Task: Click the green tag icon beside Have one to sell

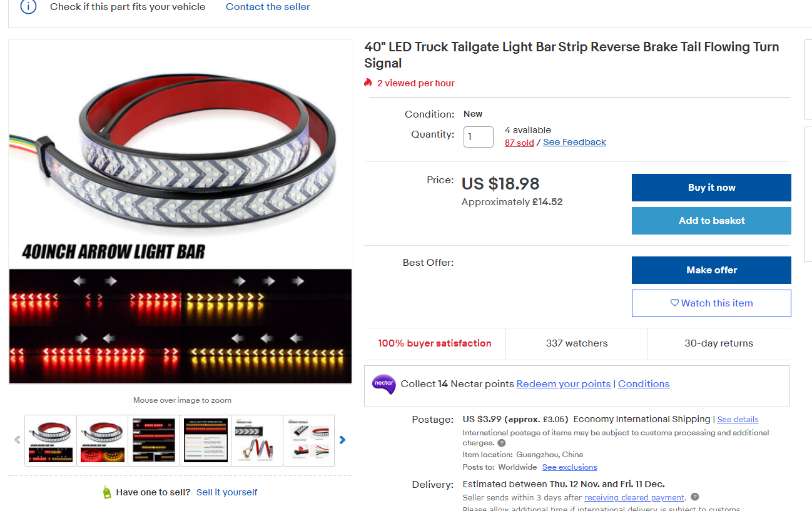Action: click(x=107, y=492)
